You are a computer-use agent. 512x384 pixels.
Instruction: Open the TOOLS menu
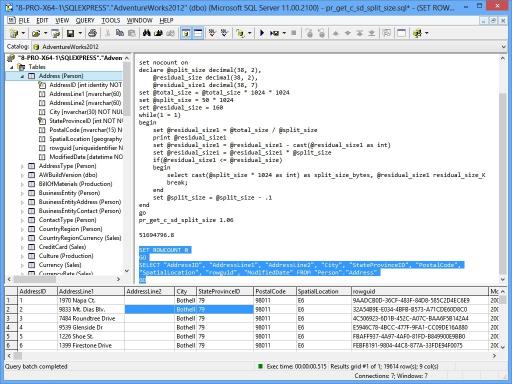pyautogui.click(x=111, y=21)
